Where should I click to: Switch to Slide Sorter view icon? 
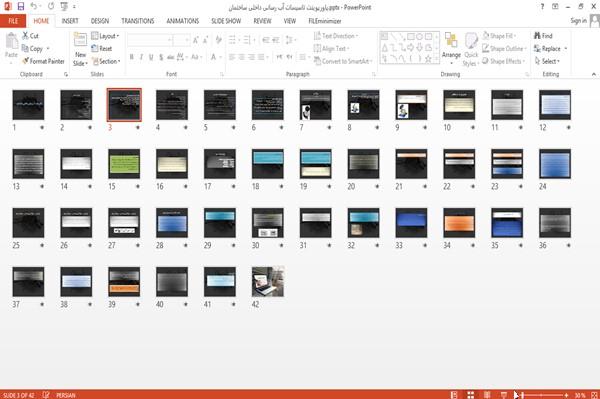(471, 395)
